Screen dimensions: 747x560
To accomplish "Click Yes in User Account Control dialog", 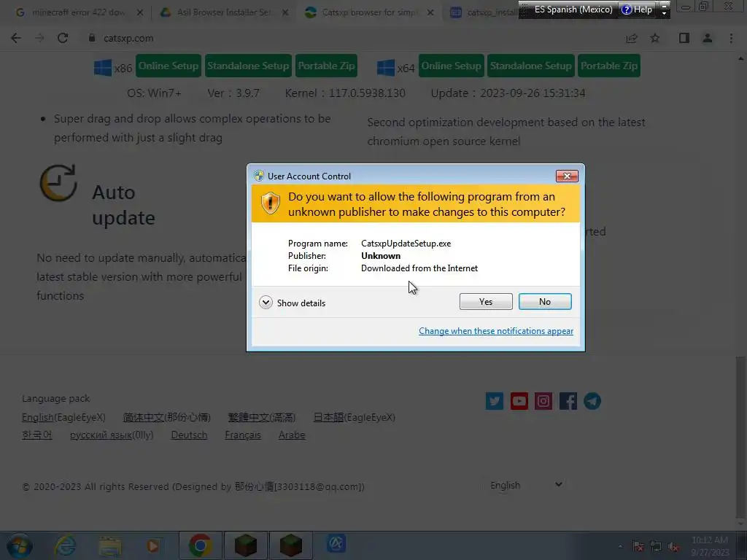I will (x=485, y=301).
